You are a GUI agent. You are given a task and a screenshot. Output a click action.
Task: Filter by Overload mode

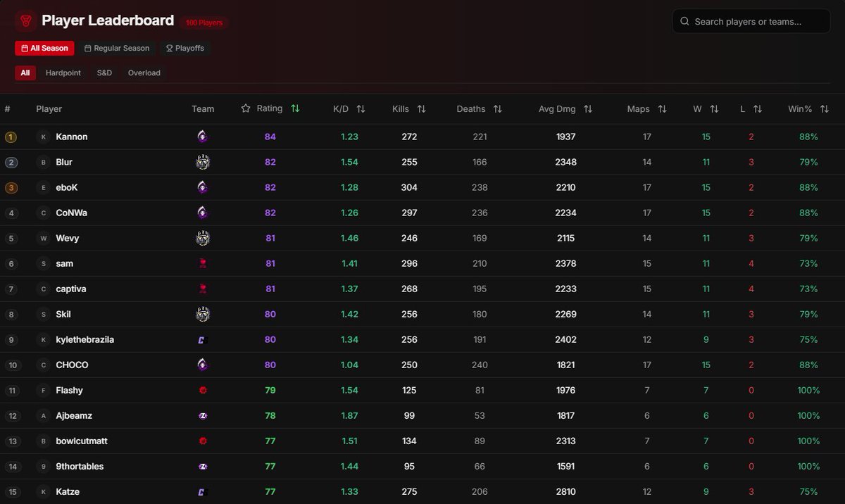[144, 73]
